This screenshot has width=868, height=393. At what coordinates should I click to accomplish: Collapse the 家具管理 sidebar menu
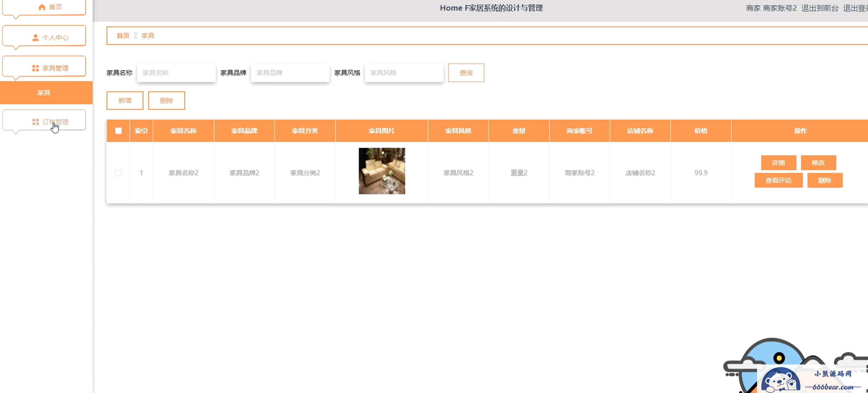[x=55, y=68]
